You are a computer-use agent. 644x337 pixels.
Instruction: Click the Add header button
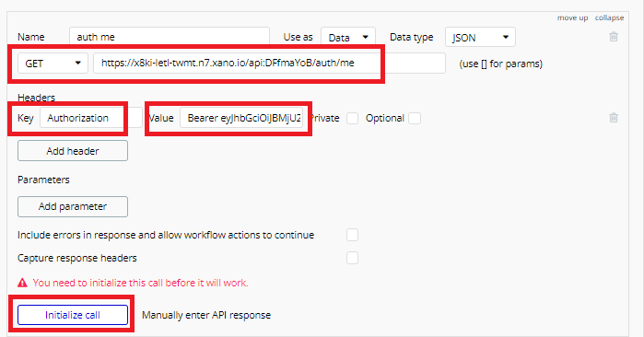(x=73, y=151)
